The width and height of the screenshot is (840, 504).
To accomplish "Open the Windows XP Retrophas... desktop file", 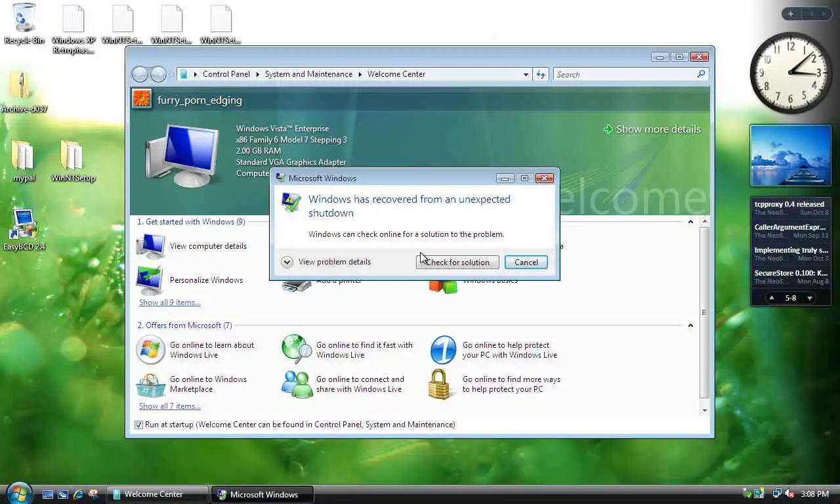I will (73, 29).
